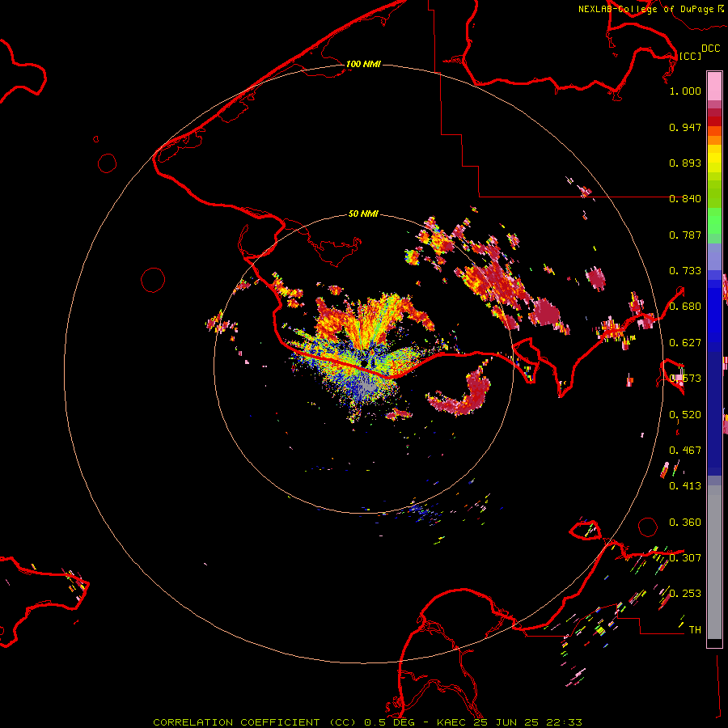Select the 0.680 scale value
The image size is (728, 728).
(x=685, y=307)
